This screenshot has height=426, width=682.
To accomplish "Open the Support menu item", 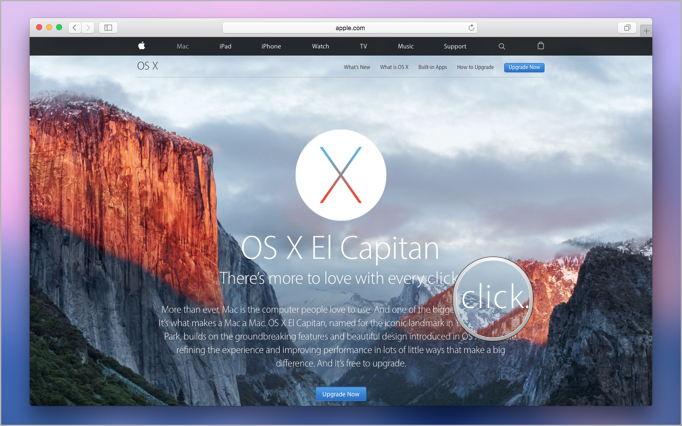I will click(x=455, y=46).
